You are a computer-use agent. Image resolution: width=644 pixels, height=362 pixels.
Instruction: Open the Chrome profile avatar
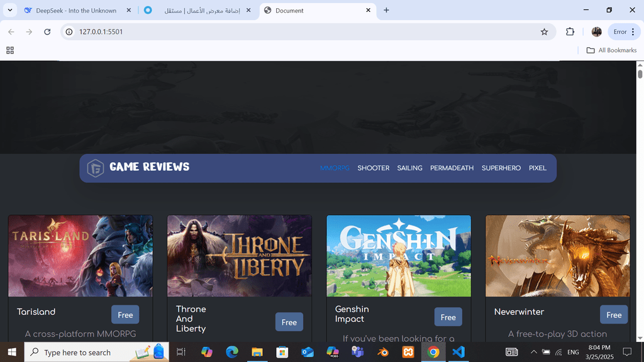(x=596, y=31)
